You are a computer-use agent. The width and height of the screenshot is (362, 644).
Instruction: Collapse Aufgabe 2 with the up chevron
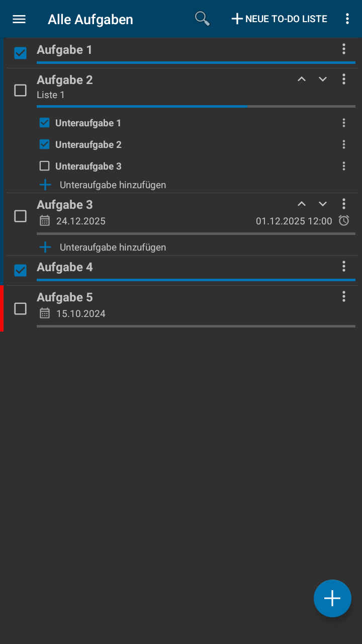pyautogui.click(x=302, y=79)
